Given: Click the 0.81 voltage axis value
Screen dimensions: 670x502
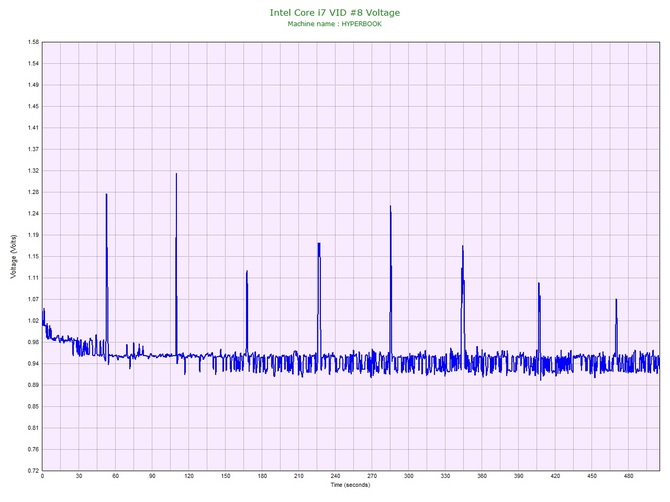Looking at the screenshot, I should pos(33,428).
